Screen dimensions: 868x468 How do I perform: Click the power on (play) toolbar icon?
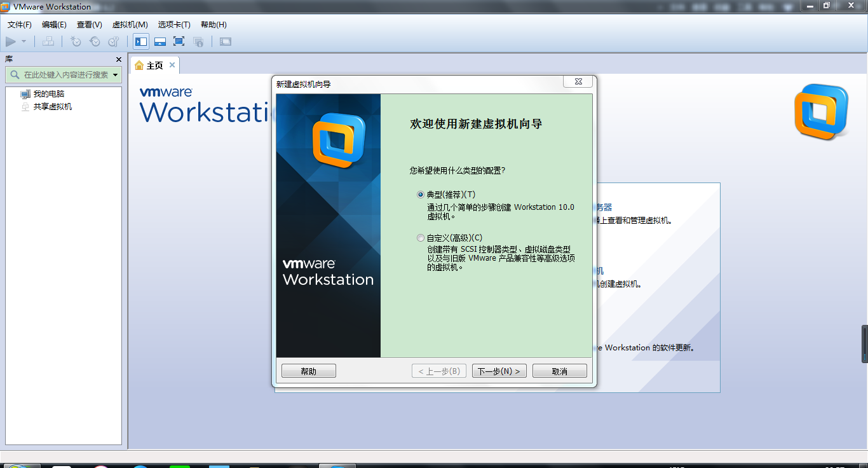(x=11, y=41)
